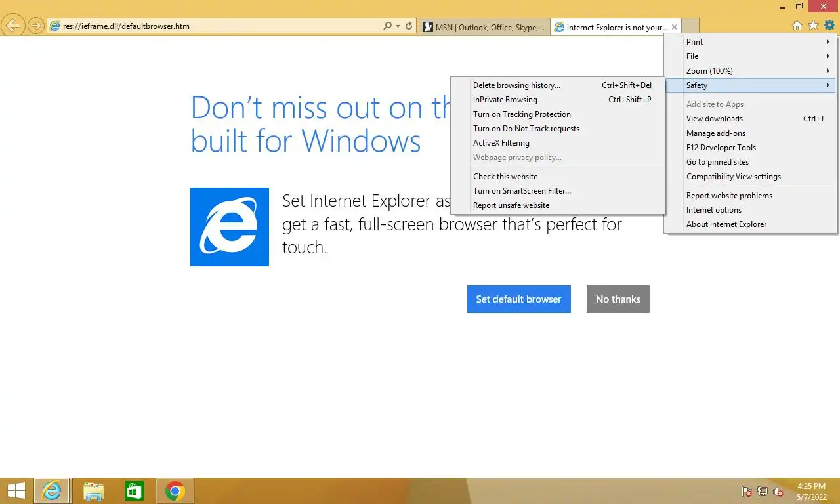
Task: Click Internet Explorer taskbar icon
Action: coord(51,491)
